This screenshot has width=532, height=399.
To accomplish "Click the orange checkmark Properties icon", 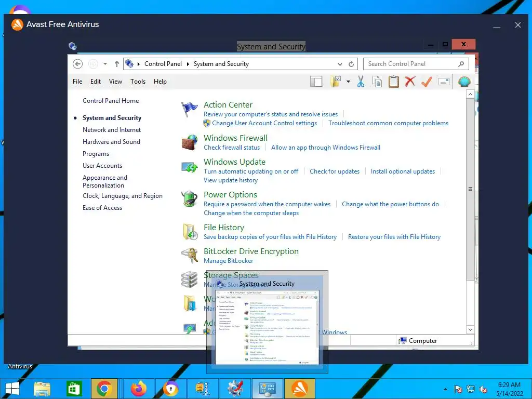I will (x=427, y=82).
